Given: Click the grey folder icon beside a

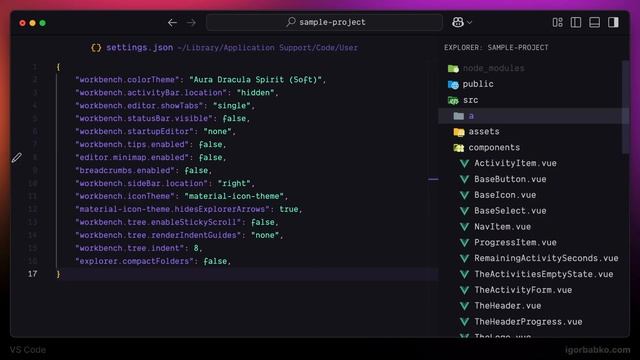Looking at the screenshot, I should (x=459, y=116).
